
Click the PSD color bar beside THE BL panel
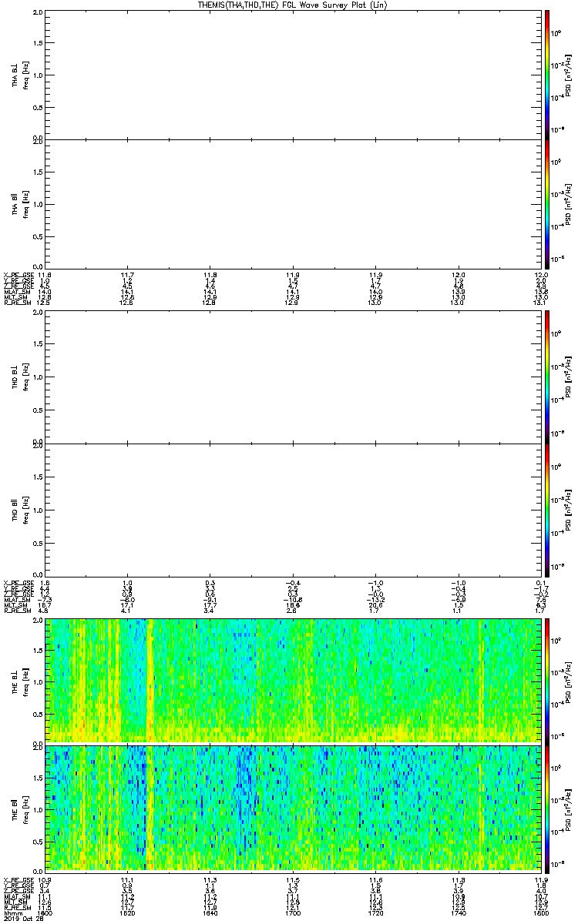point(546,681)
